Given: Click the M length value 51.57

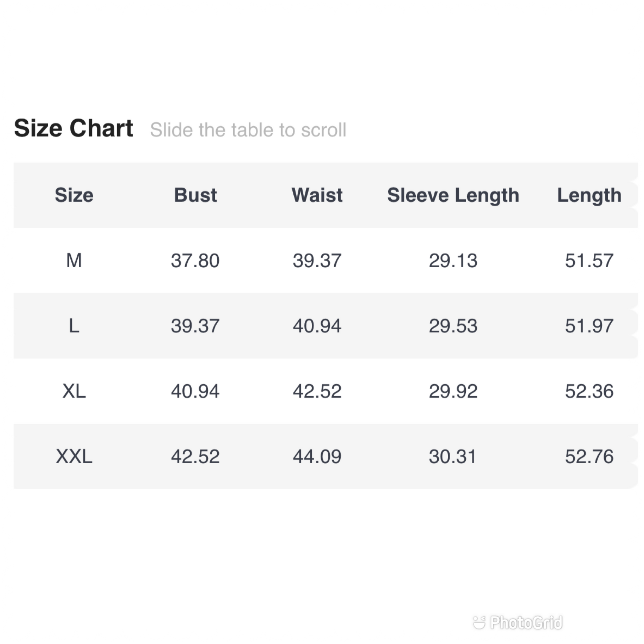Looking at the screenshot, I should click(589, 260).
